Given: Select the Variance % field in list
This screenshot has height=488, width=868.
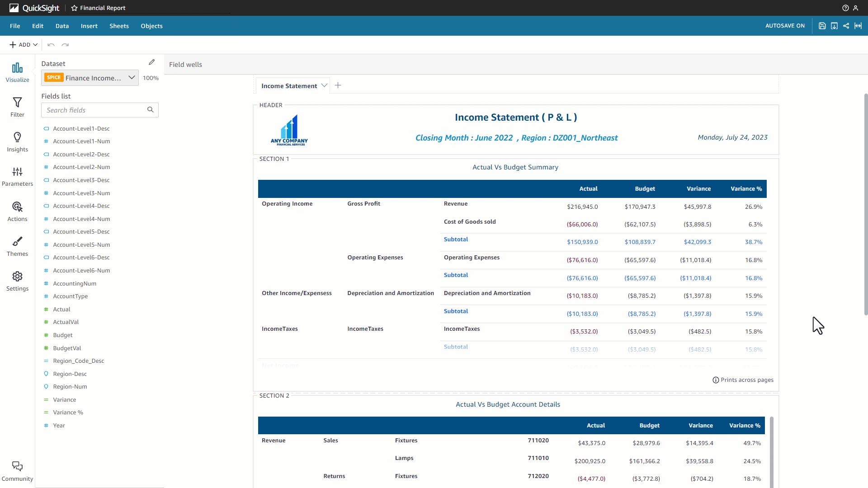Looking at the screenshot, I should pyautogui.click(x=68, y=413).
